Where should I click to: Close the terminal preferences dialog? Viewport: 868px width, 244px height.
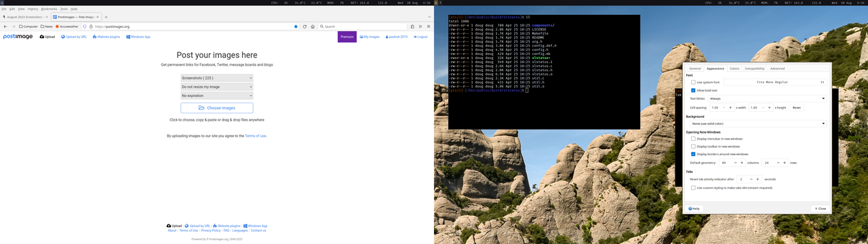[821, 208]
